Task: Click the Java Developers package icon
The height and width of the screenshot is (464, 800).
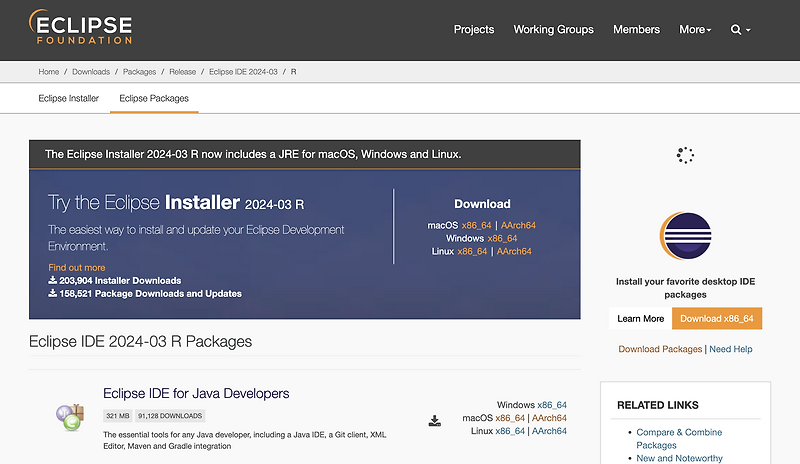Action: pos(70,416)
